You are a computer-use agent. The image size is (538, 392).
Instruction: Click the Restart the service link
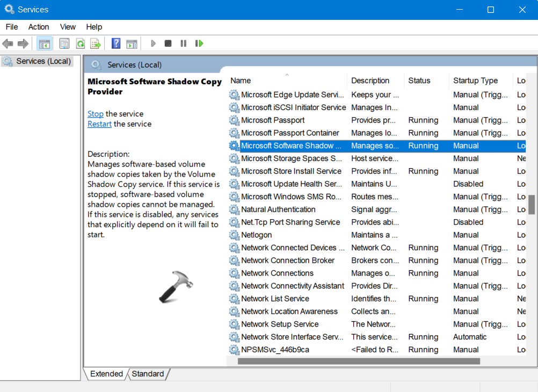point(99,124)
